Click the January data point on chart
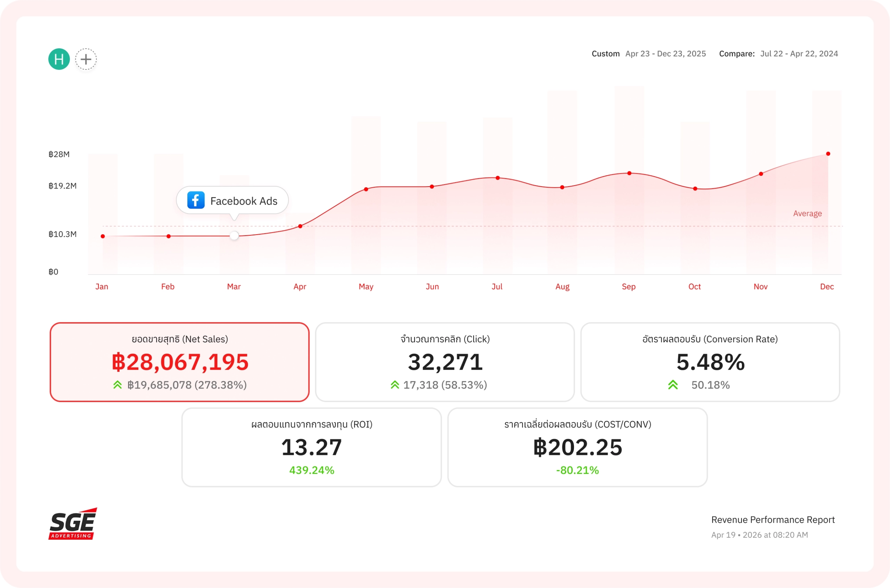 [x=103, y=236]
